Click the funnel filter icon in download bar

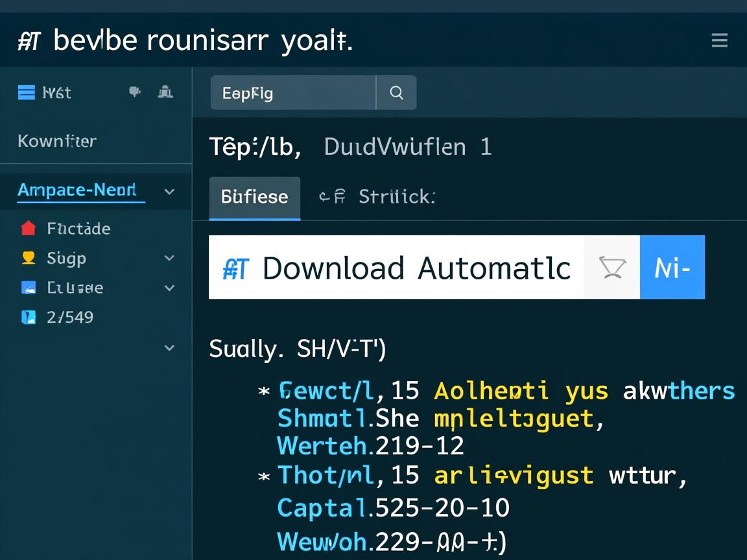611,267
